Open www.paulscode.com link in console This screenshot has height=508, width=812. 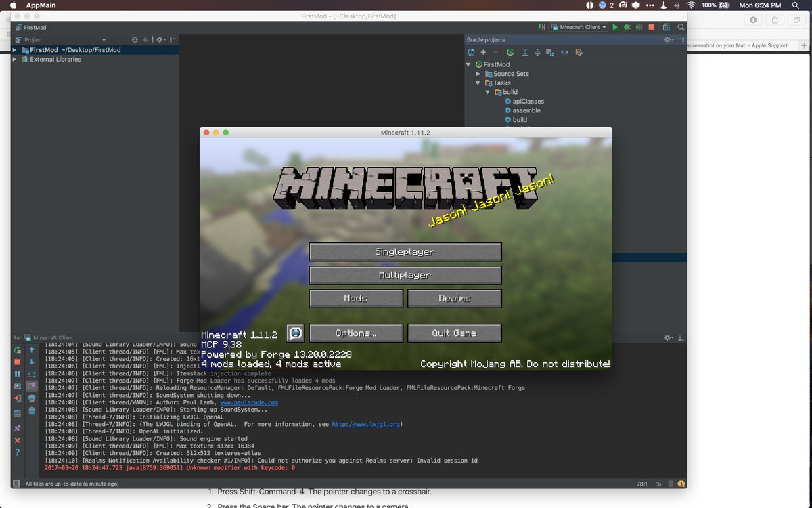click(x=249, y=402)
